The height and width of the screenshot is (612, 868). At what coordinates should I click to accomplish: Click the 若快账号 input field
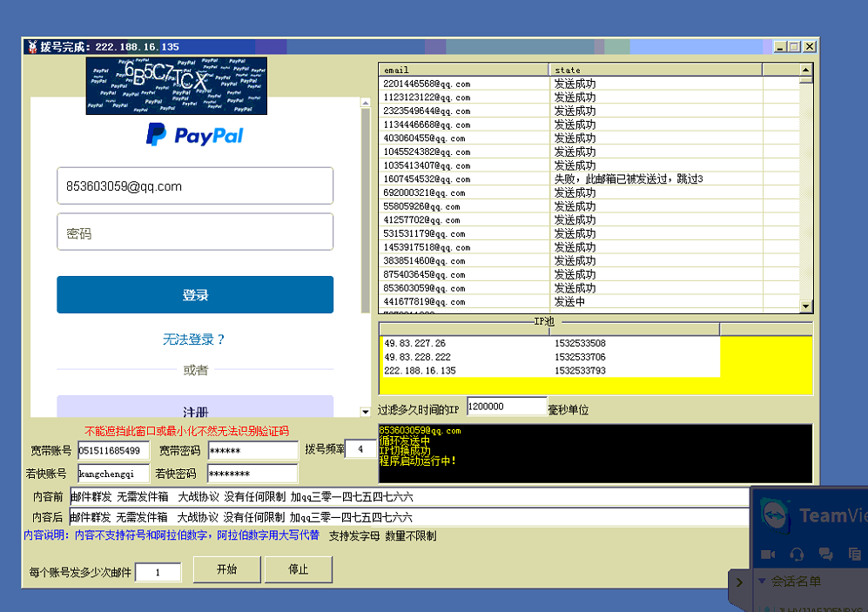[113, 474]
